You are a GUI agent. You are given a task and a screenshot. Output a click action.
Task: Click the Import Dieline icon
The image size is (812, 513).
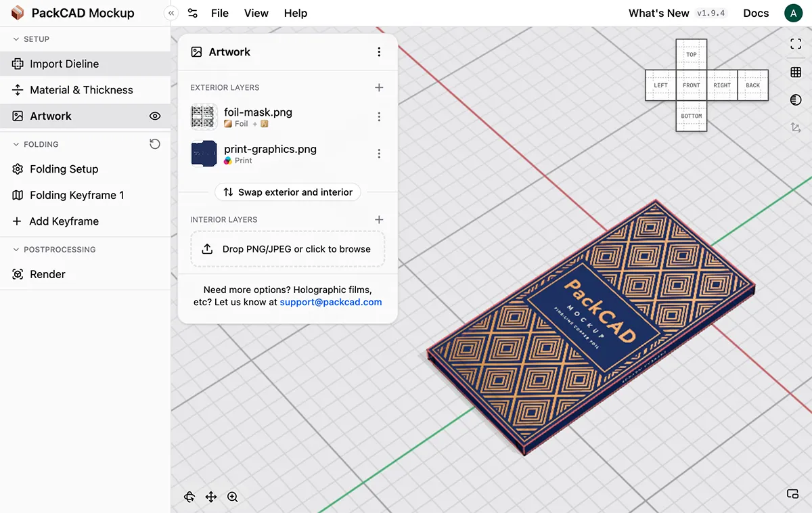18,64
